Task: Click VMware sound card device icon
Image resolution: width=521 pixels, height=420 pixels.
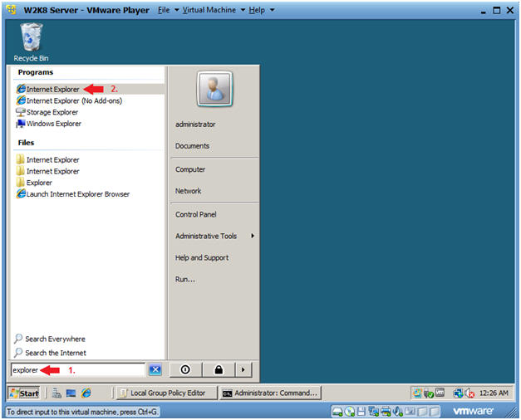Action: (x=397, y=412)
